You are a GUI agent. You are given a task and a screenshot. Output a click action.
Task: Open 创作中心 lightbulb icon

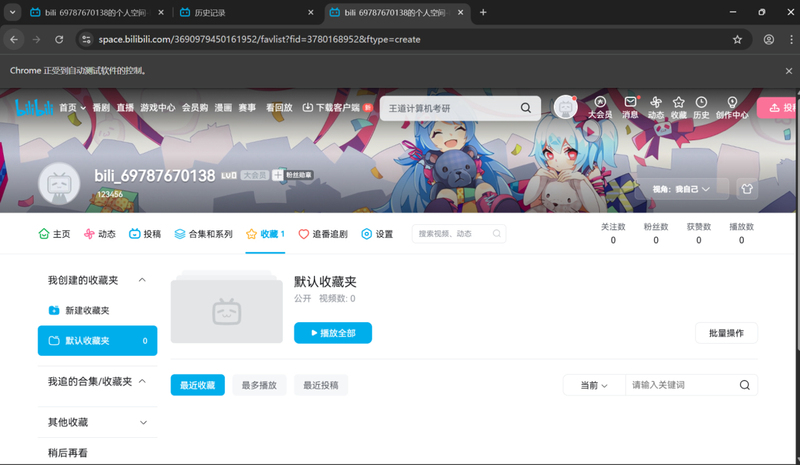[732, 108]
